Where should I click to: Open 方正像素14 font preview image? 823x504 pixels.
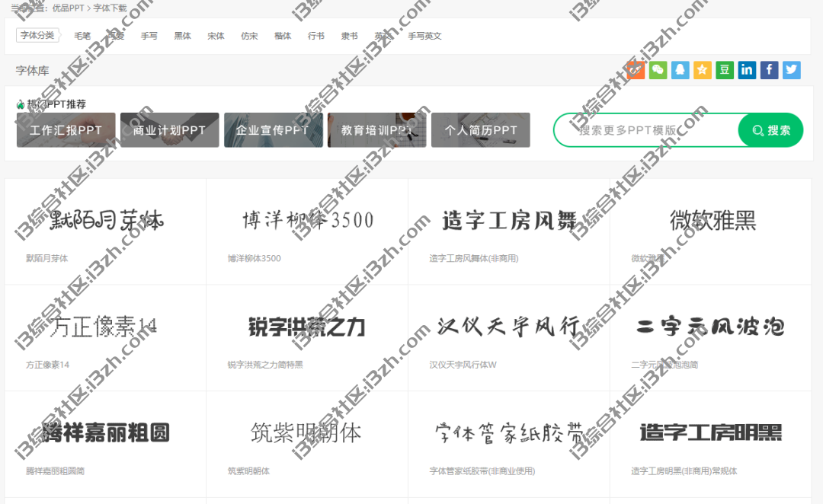click(x=104, y=326)
